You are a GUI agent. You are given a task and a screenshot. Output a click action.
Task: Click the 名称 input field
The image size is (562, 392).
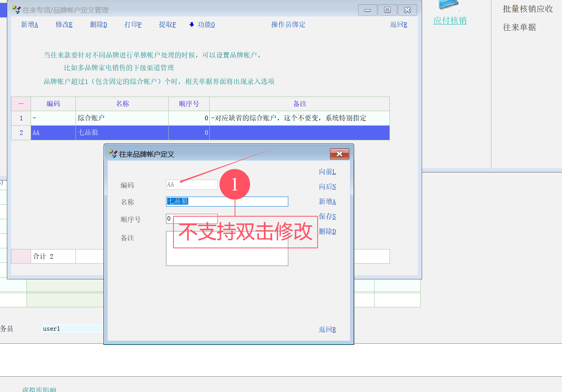(x=238, y=202)
